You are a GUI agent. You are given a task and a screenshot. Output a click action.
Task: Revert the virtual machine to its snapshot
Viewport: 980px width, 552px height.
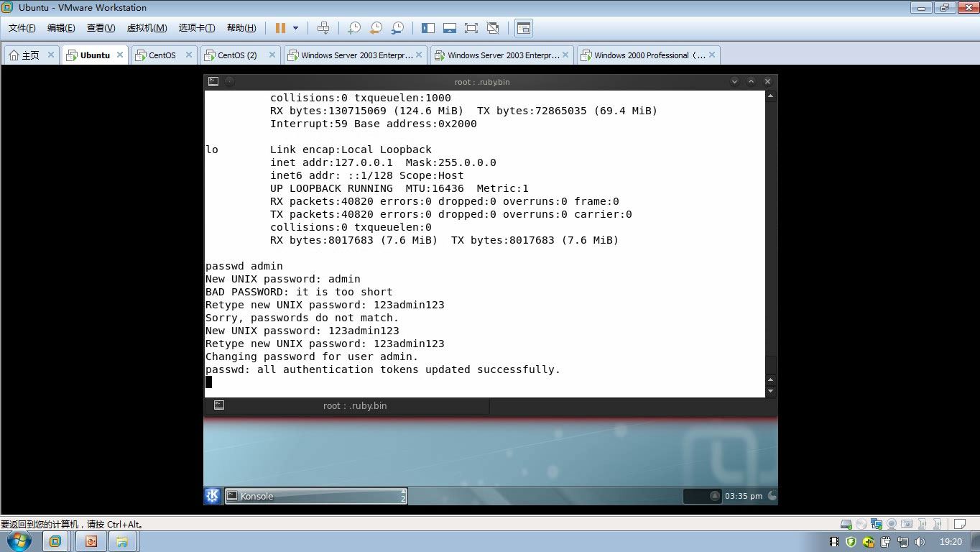click(375, 28)
